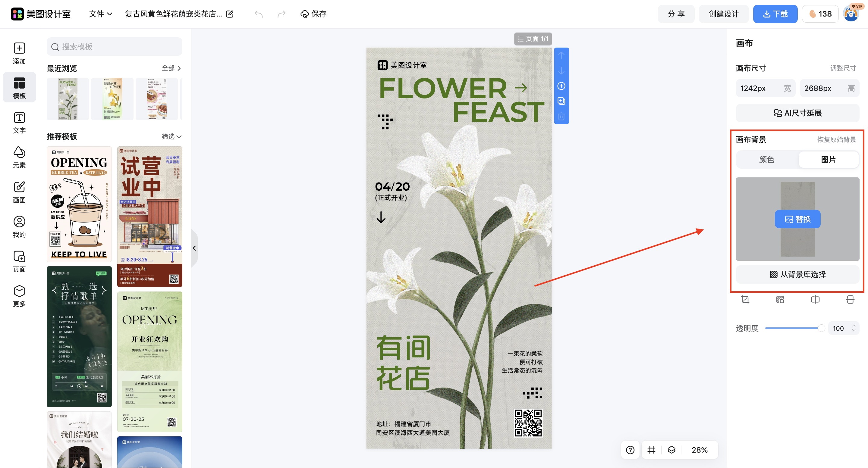The image size is (868, 468).
Task: Expand the 筛选 filter dropdown
Action: tap(171, 136)
